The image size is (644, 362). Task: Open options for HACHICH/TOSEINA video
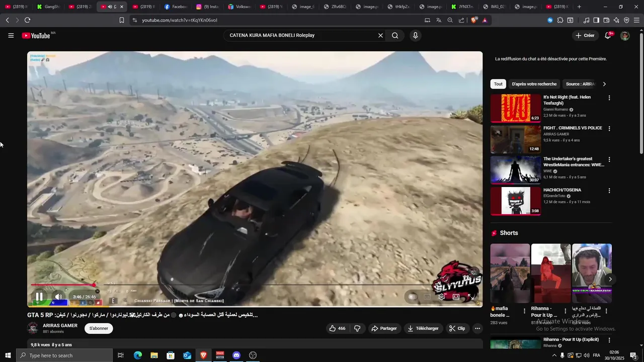click(x=609, y=191)
